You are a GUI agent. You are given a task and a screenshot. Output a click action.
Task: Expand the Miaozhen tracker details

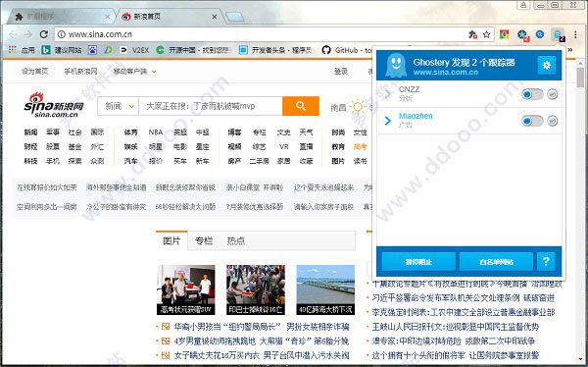coord(388,121)
